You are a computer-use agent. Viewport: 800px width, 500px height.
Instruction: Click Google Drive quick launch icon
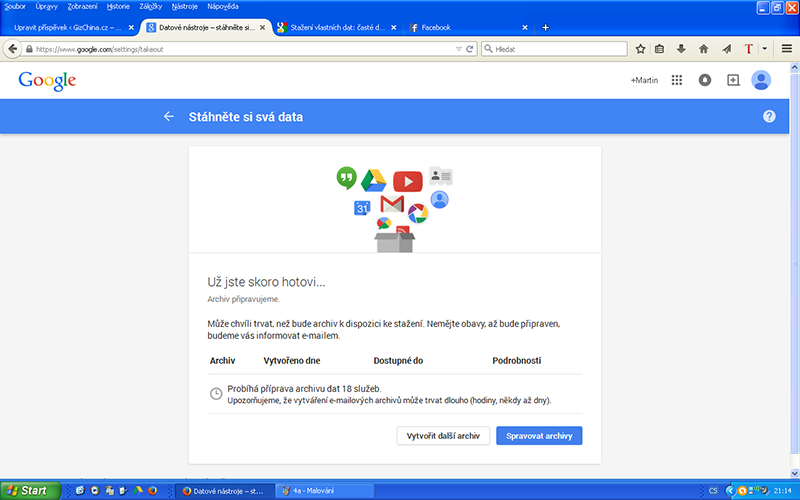tap(138, 491)
